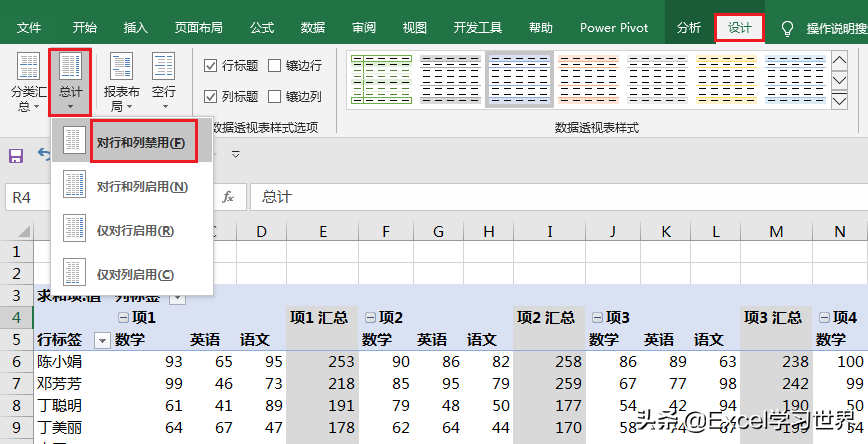The width and height of the screenshot is (868, 444).
Task: Switch to the 插入 tab
Action: (x=136, y=28)
